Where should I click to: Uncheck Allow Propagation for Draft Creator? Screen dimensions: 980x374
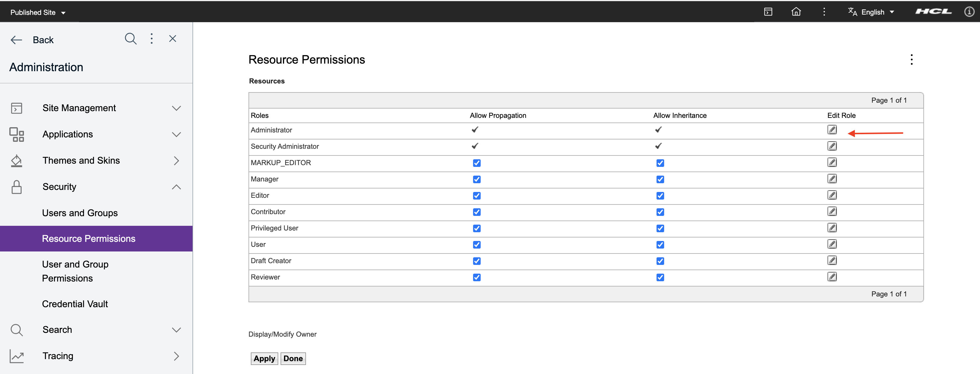tap(476, 261)
